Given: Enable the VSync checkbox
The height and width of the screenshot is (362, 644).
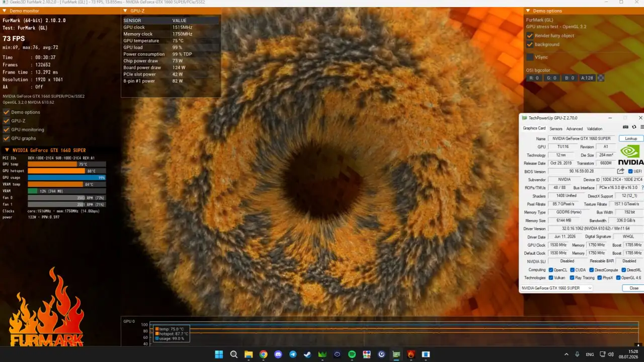Looking at the screenshot, I should click(x=530, y=57).
